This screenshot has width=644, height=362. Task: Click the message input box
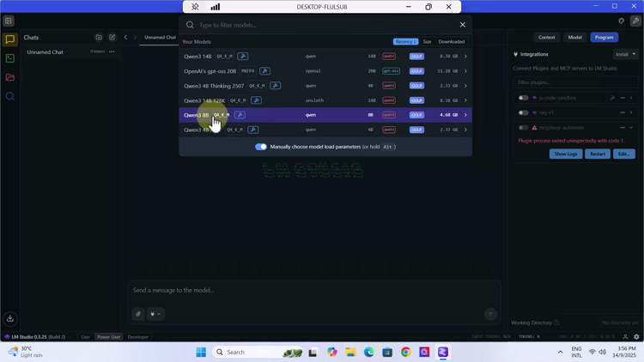click(x=314, y=290)
